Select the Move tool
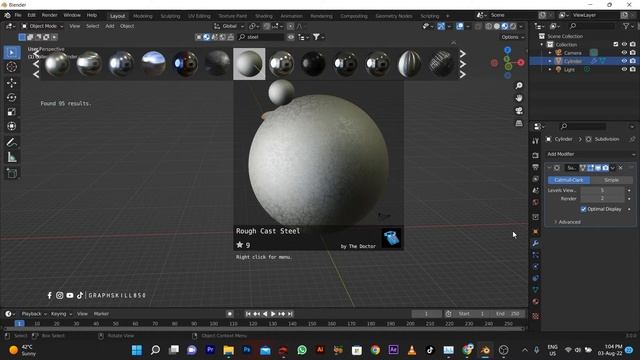Screen dimensions: 640x360 coord(11,83)
